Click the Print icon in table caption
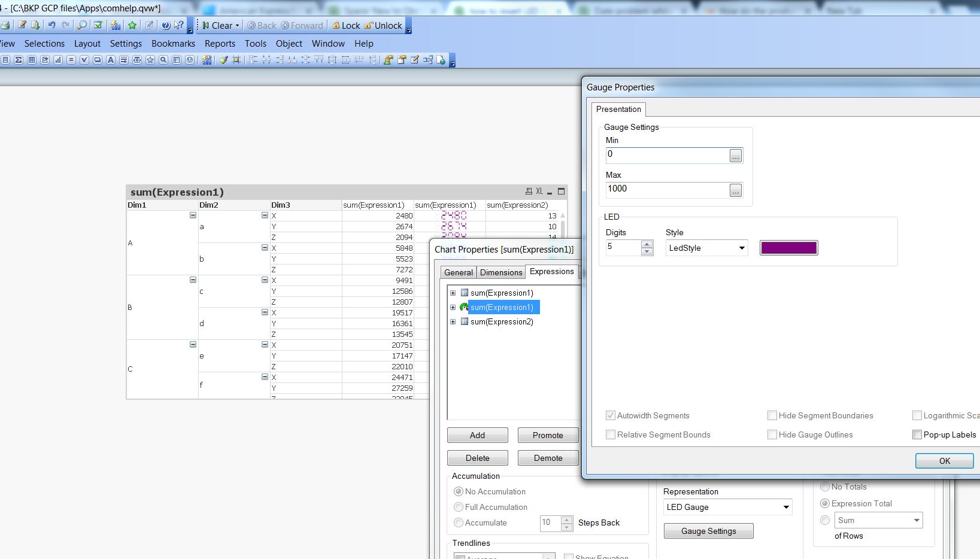 point(529,192)
